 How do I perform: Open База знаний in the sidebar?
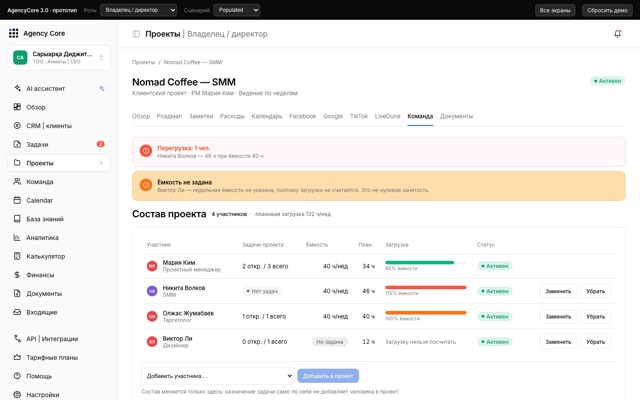(x=59, y=219)
